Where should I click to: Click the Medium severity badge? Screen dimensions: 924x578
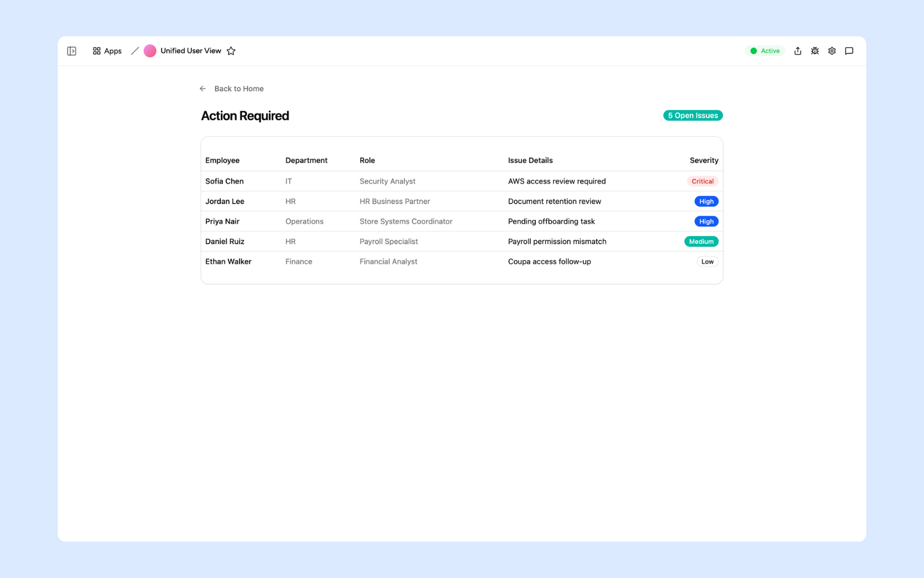[701, 242]
